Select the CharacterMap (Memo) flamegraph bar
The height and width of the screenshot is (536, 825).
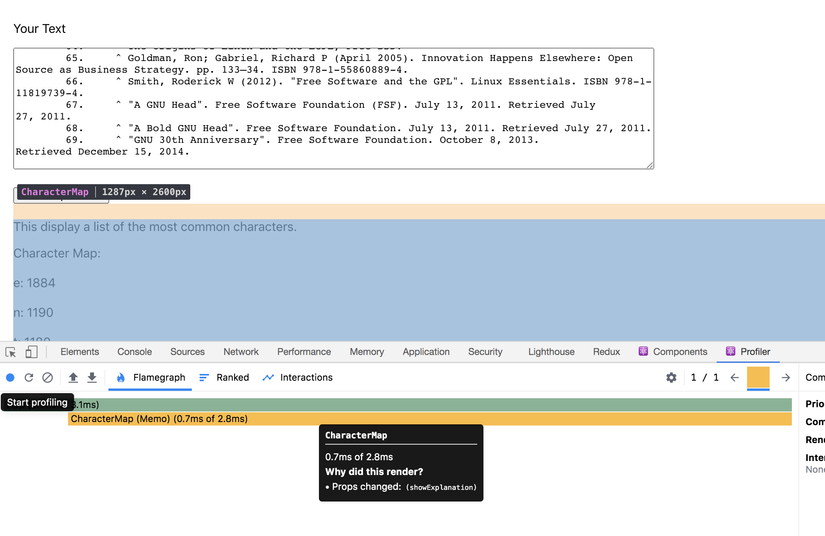pos(430,419)
